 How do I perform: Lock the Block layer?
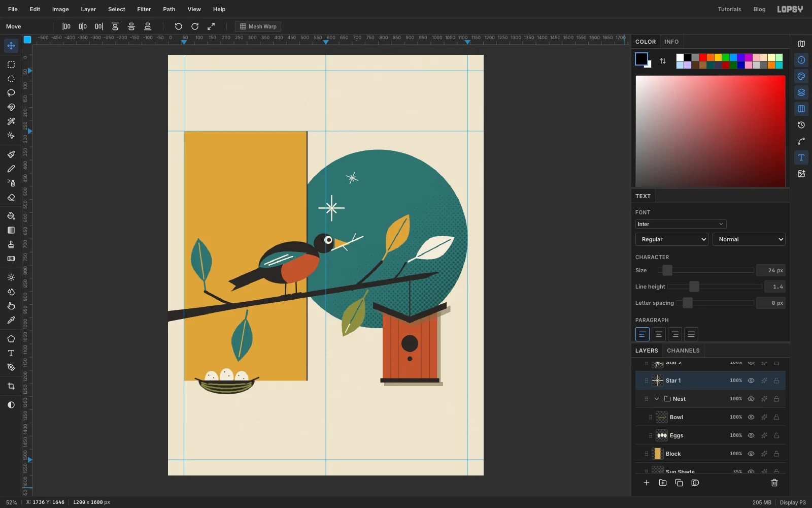pyautogui.click(x=776, y=454)
